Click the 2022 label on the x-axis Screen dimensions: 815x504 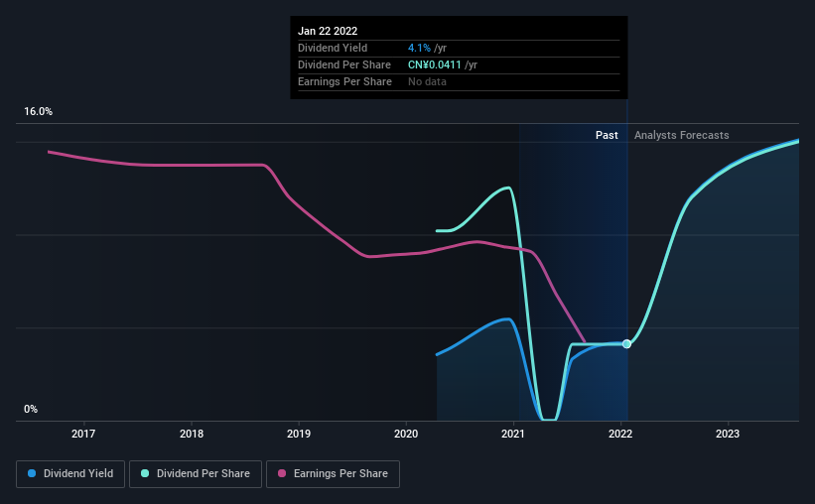[x=620, y=434]
